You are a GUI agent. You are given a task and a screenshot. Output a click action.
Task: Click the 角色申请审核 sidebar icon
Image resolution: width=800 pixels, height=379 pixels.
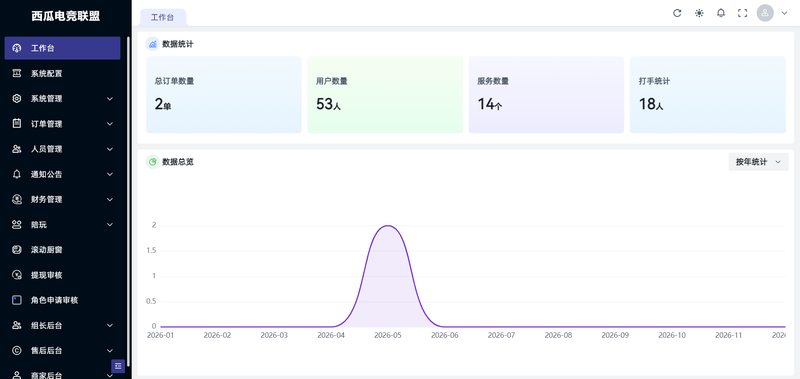[x=17, y=300]
